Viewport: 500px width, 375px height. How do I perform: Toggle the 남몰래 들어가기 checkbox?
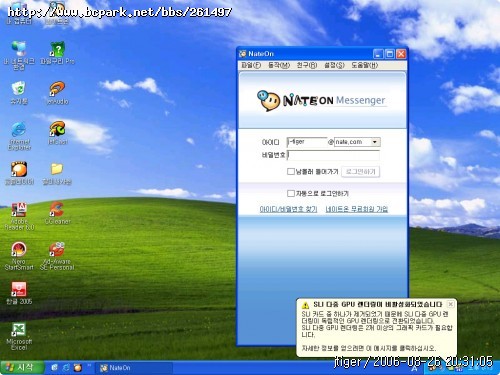click(x=291, y=172)
